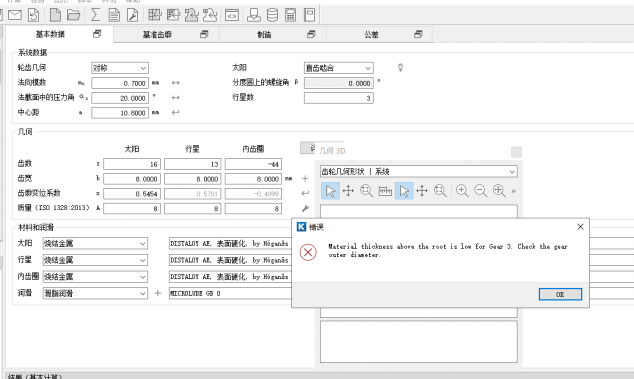Run calculation with the sigma icon
634x379 pixels.
click(95, 15)
